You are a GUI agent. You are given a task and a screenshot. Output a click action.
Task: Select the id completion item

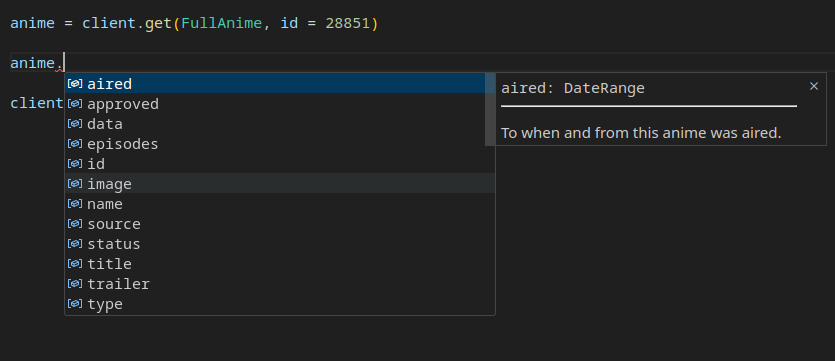click(280, 163)
